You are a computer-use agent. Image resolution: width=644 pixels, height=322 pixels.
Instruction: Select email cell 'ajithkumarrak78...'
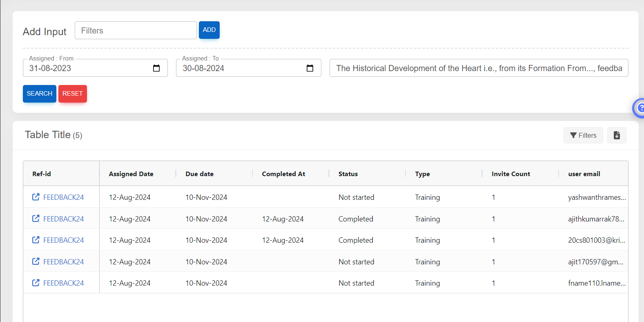coord(596,219)
